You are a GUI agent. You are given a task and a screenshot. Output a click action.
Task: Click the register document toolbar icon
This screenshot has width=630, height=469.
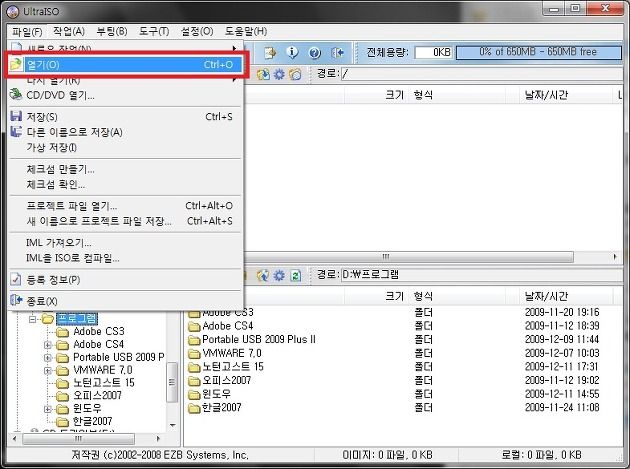tap(270, 52)
